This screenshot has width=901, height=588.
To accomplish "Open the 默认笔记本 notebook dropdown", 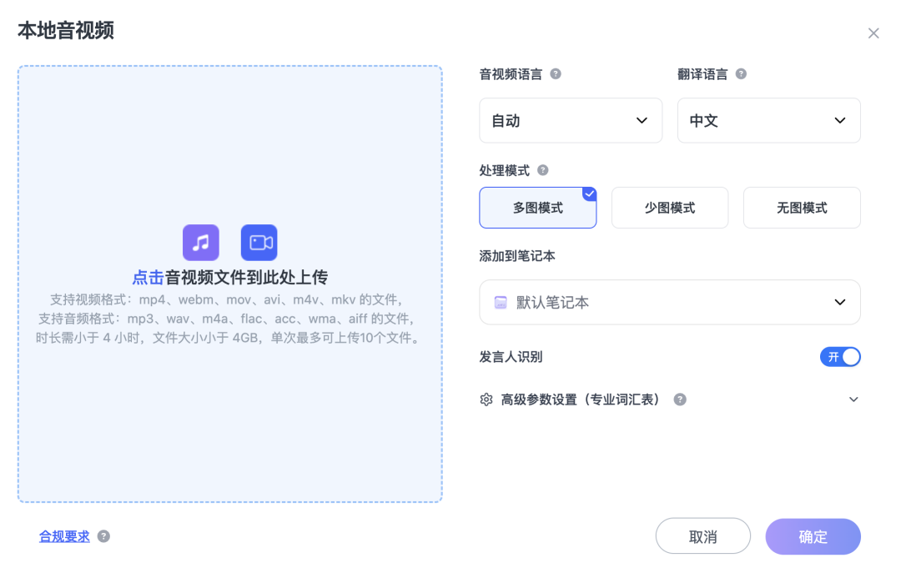I will pos(669,302).
